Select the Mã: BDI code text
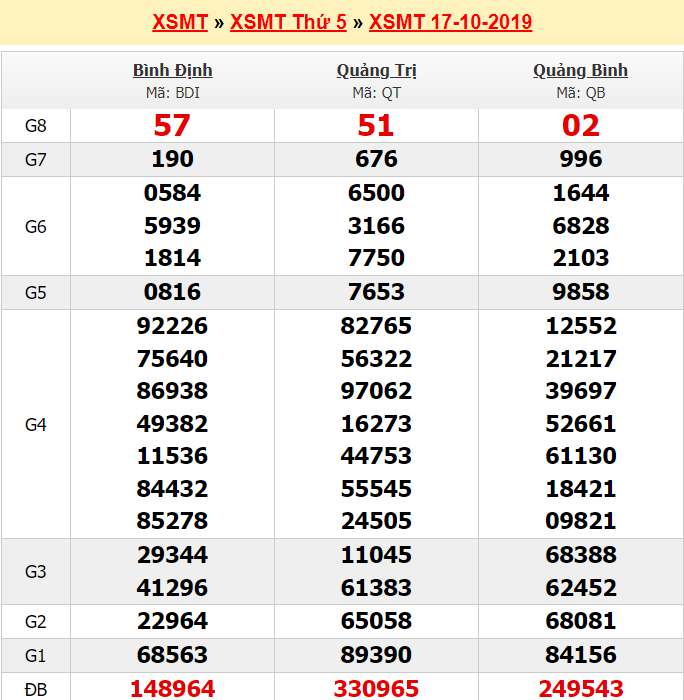This screenshot has height=700, width=684. 172,93
